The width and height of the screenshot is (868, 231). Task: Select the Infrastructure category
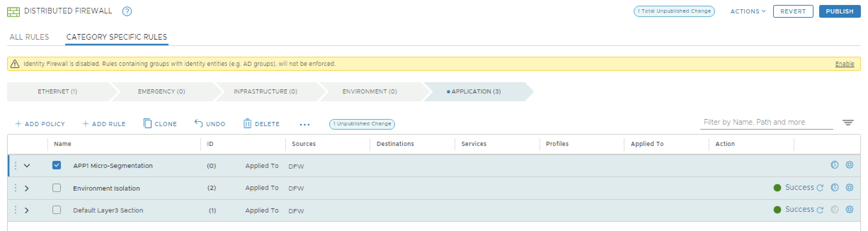click(265, 91)
